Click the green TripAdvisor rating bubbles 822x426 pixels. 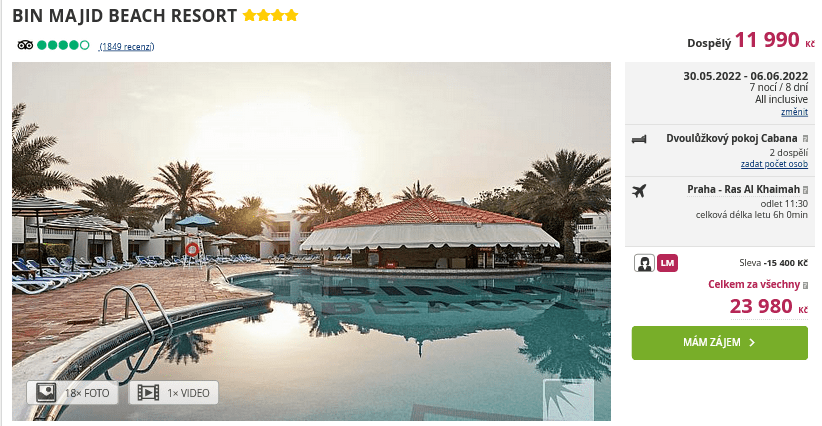tap(63, 45)
